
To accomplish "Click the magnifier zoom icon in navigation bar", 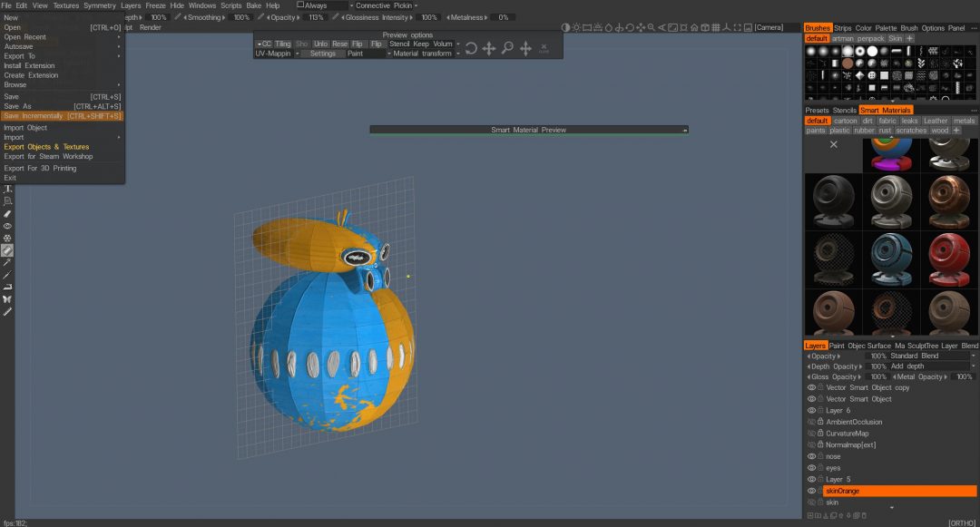I will pyautogui.click(x=652, y=27).
